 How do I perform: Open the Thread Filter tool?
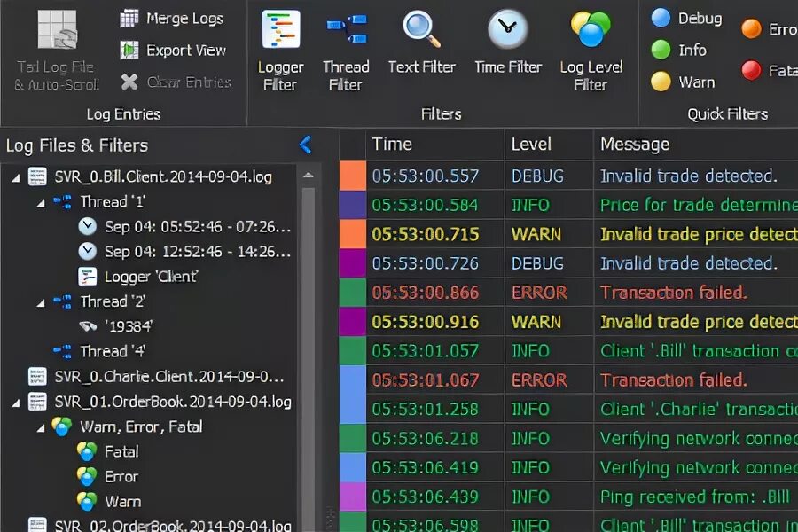coord(346,51)
